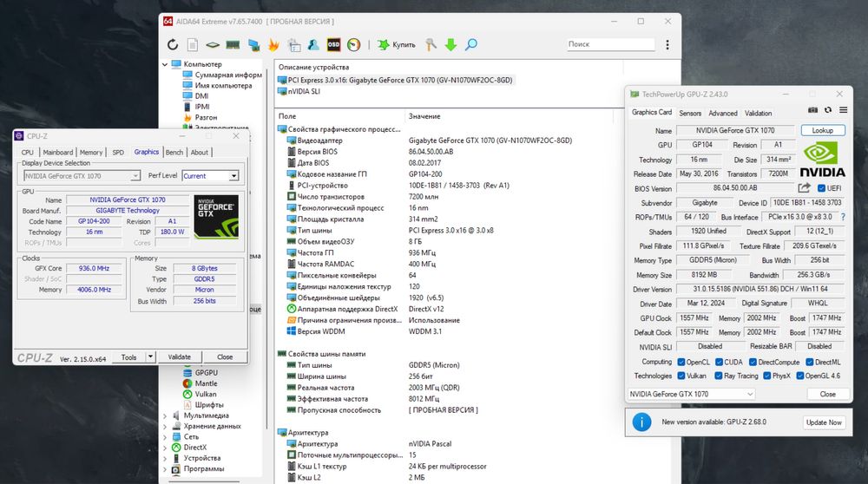868x484 pixels.
Task: Open the hamburger menu in GPU-Z
Action: [x=843, y=110]
